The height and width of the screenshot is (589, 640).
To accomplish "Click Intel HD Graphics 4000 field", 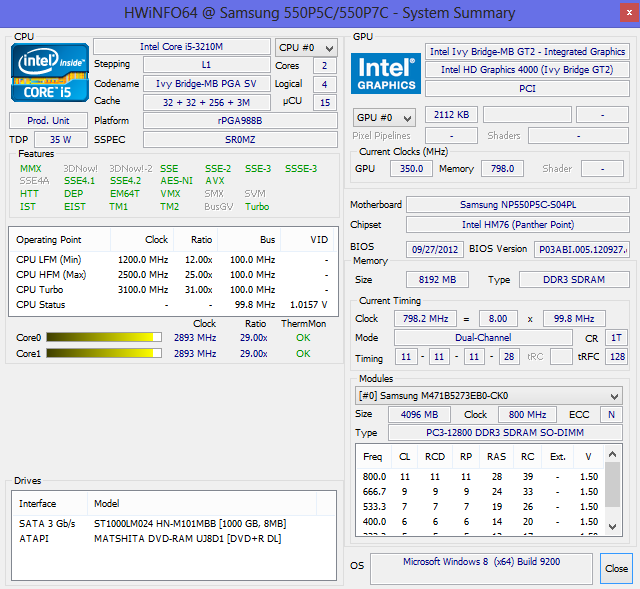I will (x=527, y=70).
